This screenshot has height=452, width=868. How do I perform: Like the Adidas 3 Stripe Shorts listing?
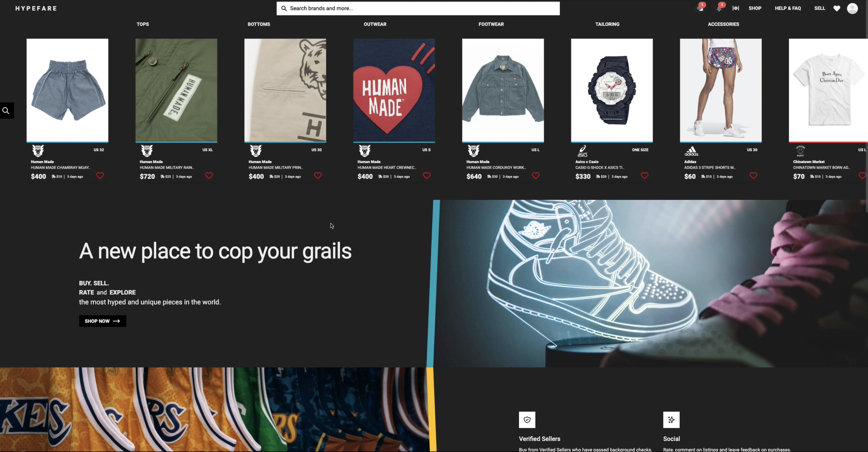coord(753,176)
